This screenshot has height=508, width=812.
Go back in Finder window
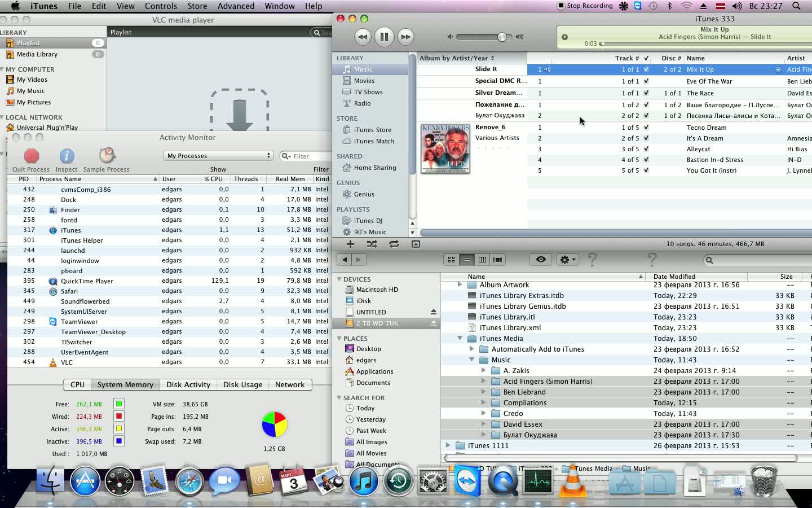344,260
